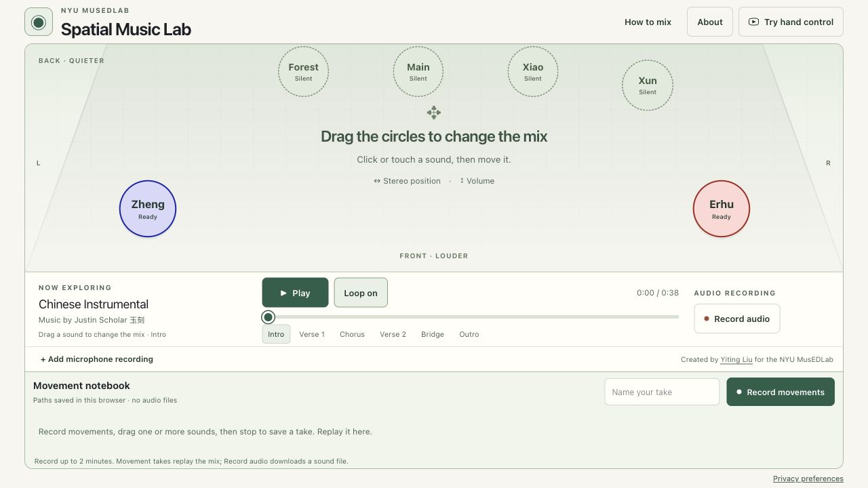Jump to the Verse 2 section
This screenshot has width=868, height=488.
[x=393, y=334]
